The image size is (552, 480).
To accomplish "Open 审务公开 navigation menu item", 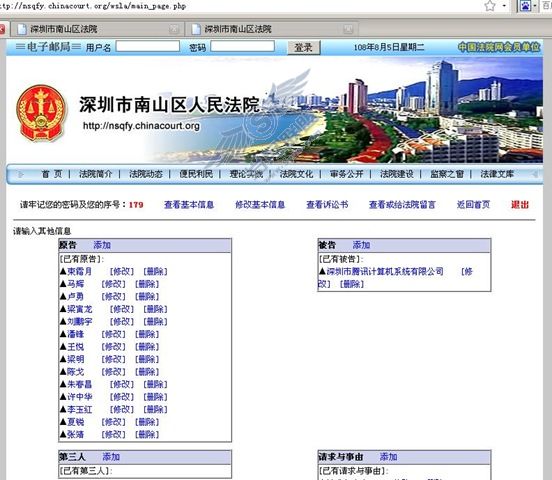I will point(346,174).
